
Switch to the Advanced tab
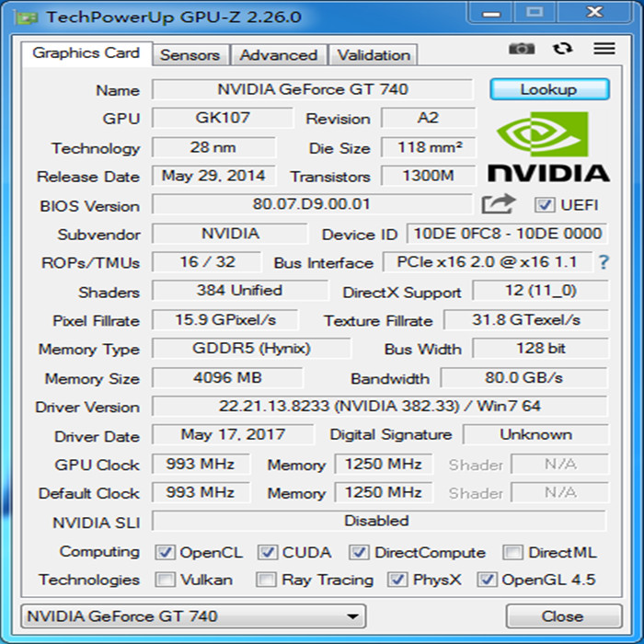[x=279, y=55]
